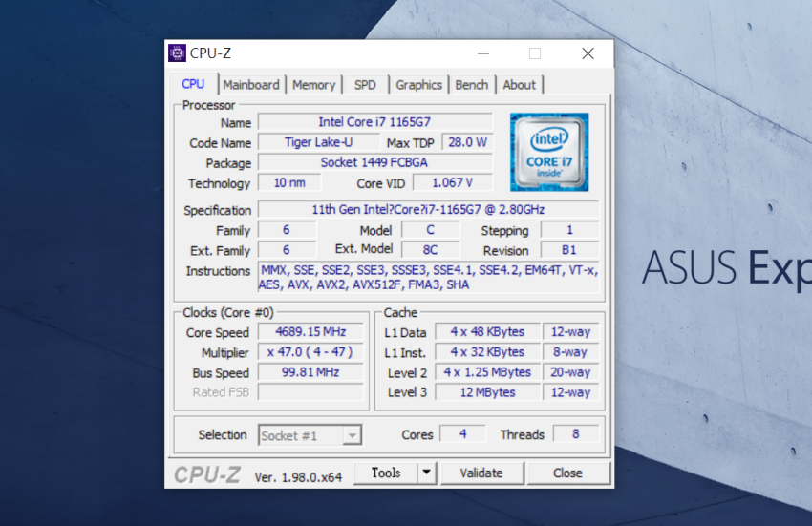Click the Ext. Model value 8C
The image size is (812, 526).
[430, 250]
